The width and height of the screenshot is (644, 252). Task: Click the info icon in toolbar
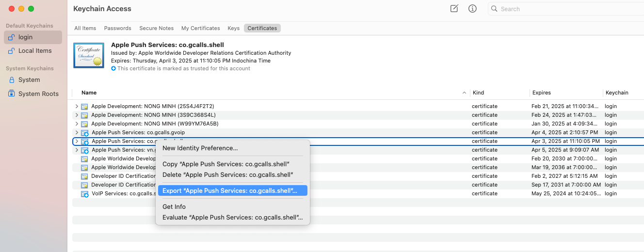pos(472,9)
